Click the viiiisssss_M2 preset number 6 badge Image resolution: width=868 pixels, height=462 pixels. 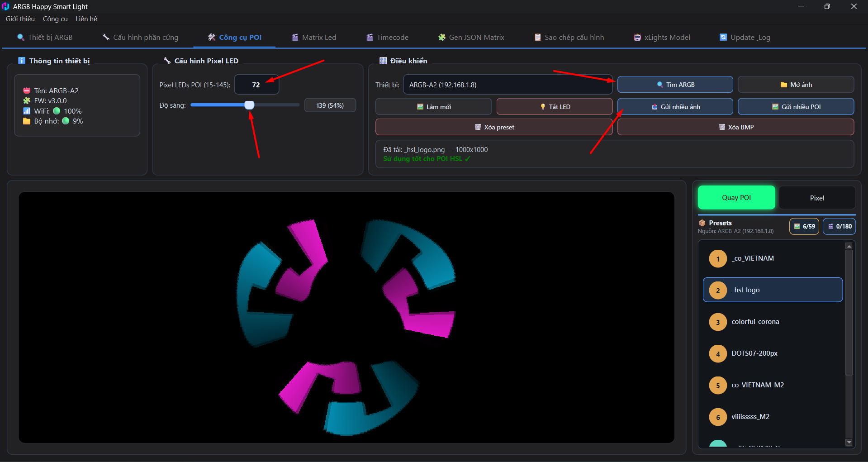pos(718,417)
